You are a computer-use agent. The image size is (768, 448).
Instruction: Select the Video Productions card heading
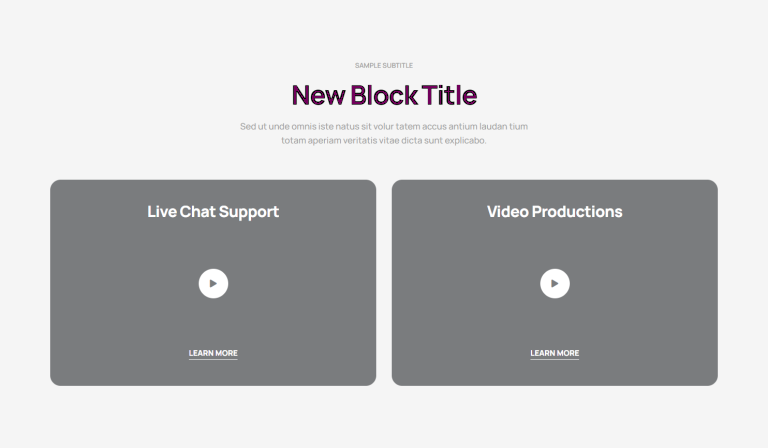click(x=554, y=212)
